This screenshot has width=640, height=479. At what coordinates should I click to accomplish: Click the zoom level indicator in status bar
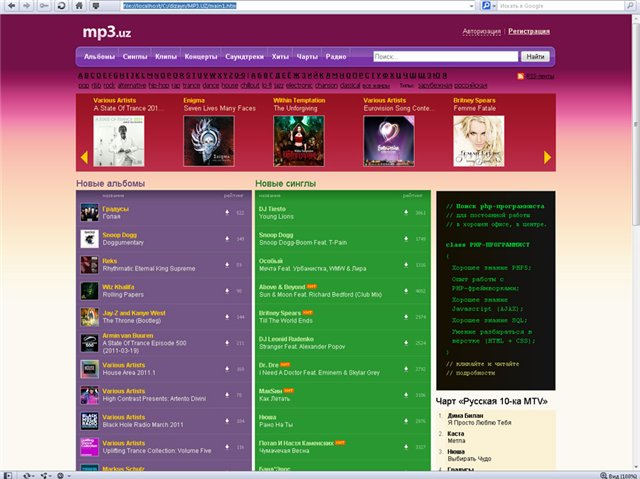618,476
